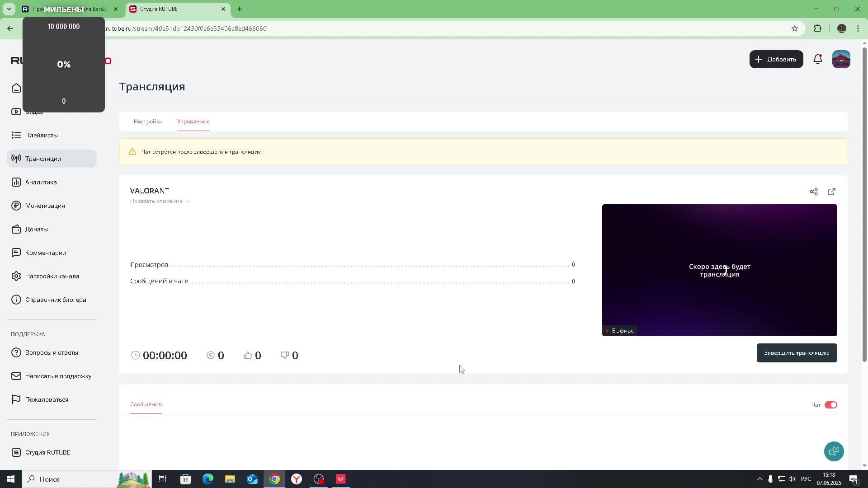
Task: Select the Сообщения tab
Action: [146, 404]
